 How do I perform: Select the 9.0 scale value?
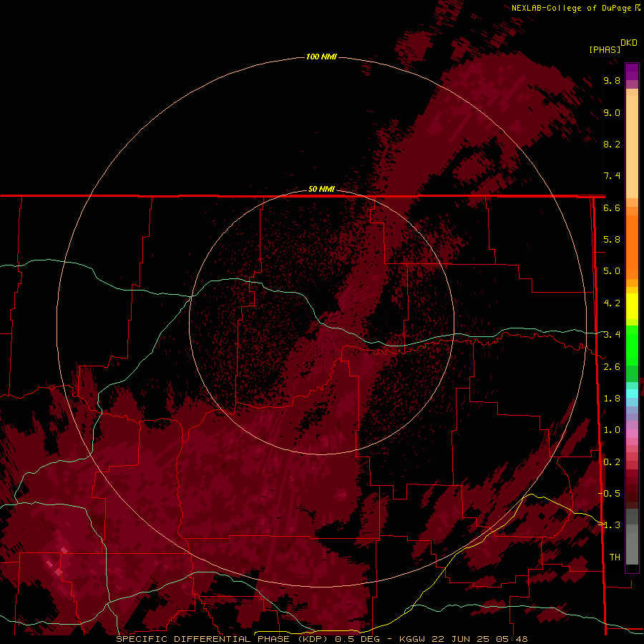tap(612, 112)
